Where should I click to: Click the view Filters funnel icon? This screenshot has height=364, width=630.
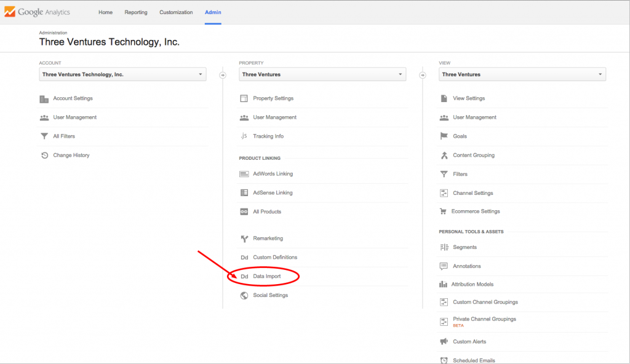click(x=444, y=174)
